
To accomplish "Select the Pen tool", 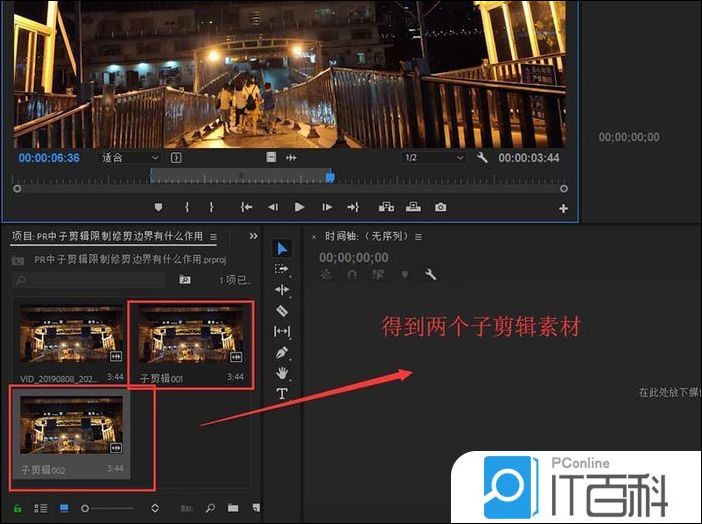I will click(282, 353).
